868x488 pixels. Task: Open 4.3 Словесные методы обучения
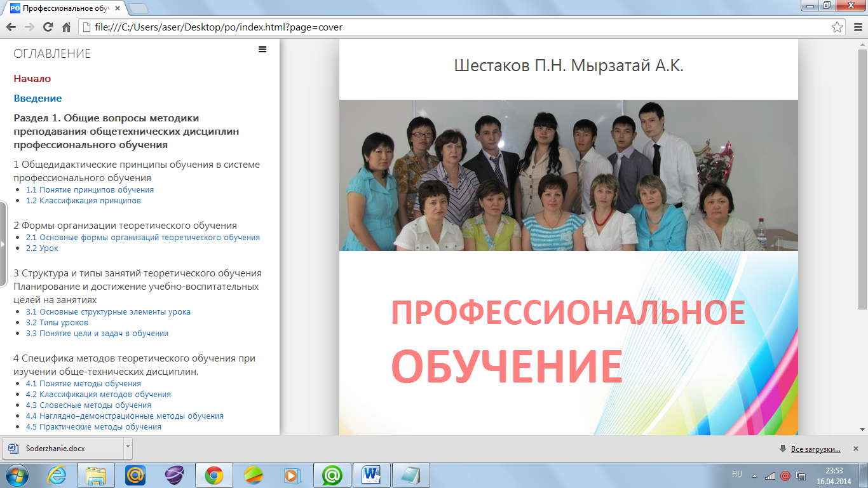(88, 405)
